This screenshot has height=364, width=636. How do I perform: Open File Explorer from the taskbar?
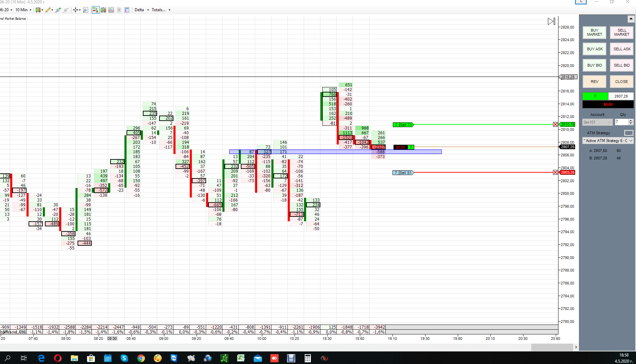coord(74,358)
